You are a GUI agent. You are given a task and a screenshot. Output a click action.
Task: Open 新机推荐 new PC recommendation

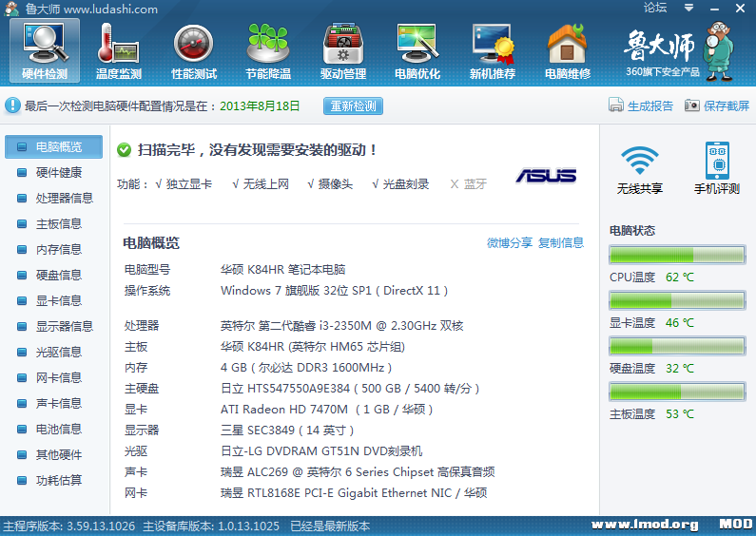493,50
